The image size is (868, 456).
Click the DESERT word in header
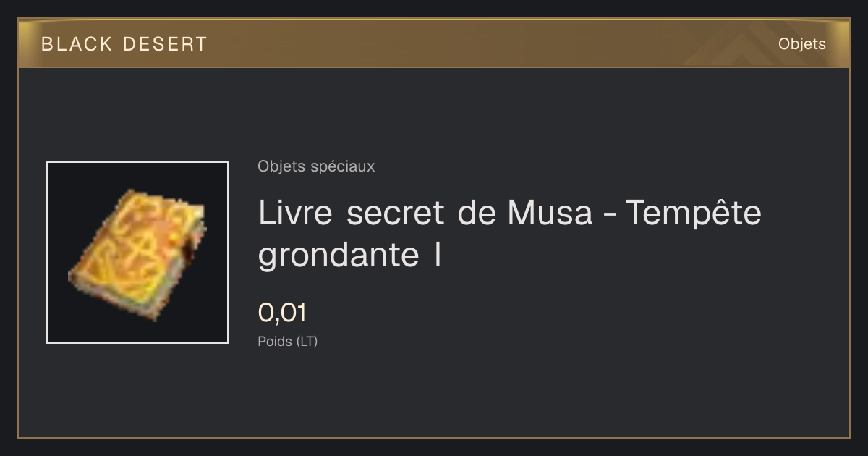point(166,44)
